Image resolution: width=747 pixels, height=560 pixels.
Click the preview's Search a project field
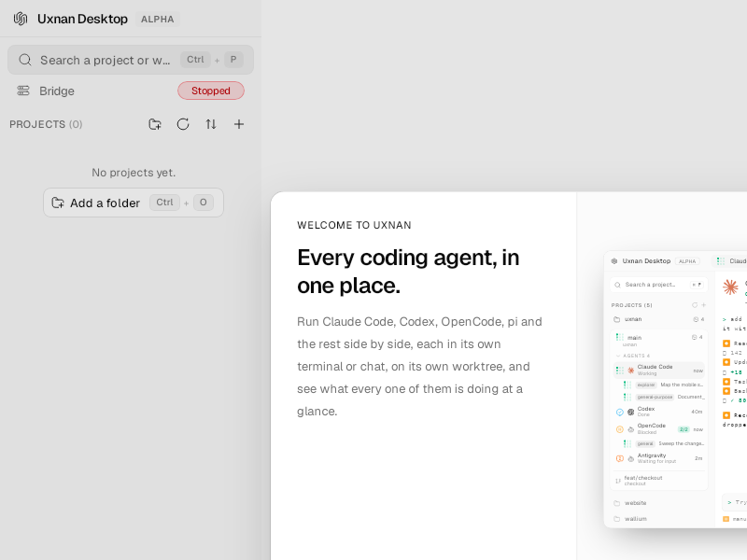pyautogui.click(x=659, y=285)
